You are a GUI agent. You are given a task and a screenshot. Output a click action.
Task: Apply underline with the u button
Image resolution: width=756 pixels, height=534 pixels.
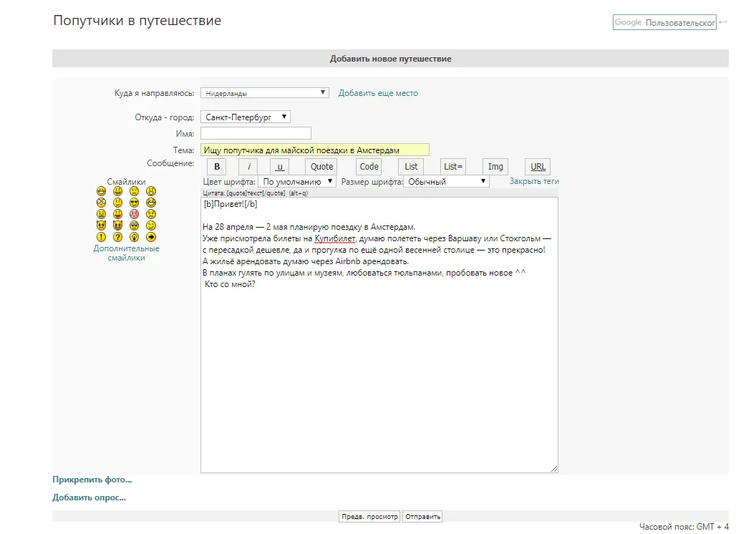click(x=280, y=167)
